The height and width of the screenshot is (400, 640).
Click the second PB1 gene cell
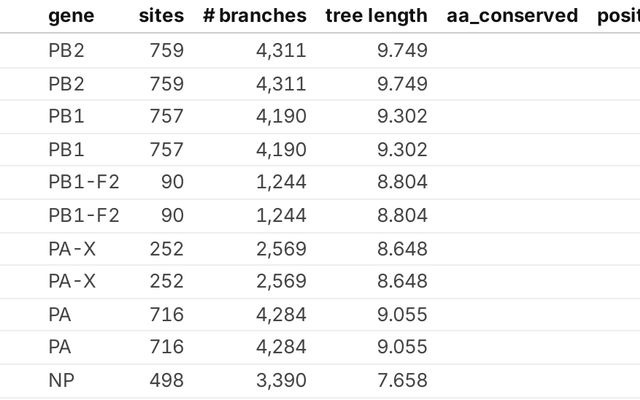coord(66,149)
